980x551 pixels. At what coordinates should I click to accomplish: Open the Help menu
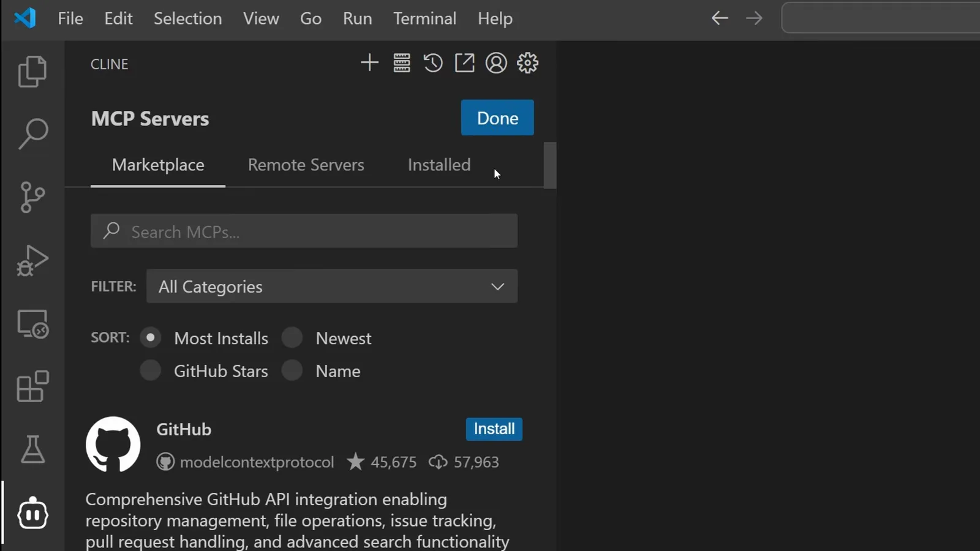pyautogui.click(x=495, y=18)
